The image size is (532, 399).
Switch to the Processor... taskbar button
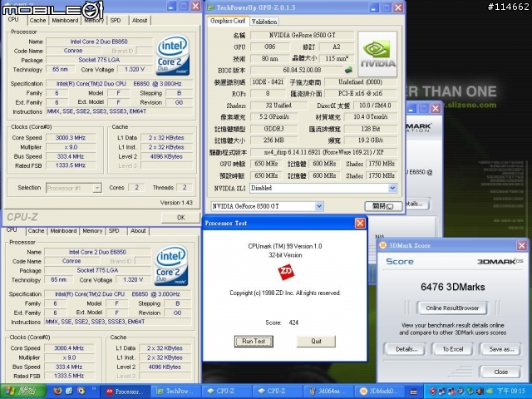(126, 392)
